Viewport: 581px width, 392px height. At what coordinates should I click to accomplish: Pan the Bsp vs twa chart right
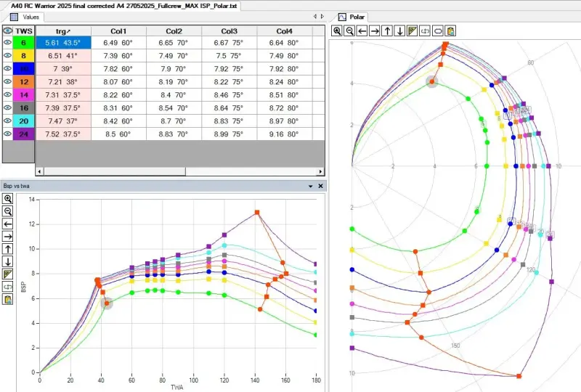(x=8, y=236)
